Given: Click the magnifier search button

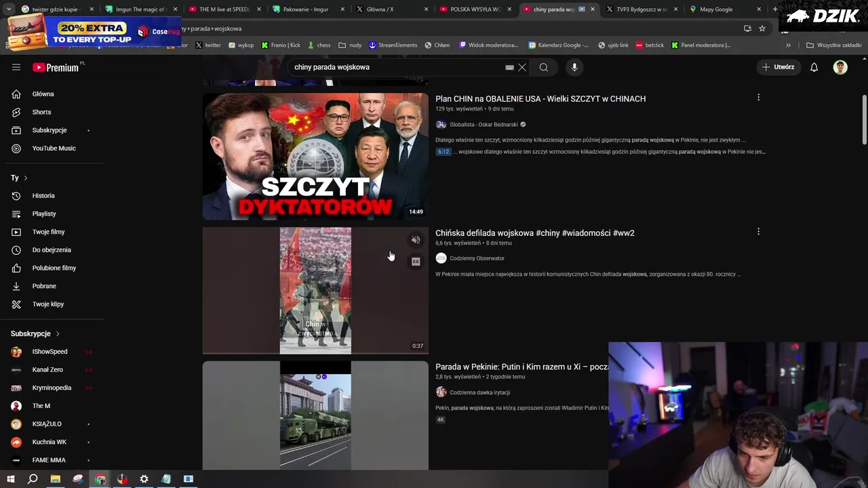Looking at the screenshot, I should [x=544, y=67].
